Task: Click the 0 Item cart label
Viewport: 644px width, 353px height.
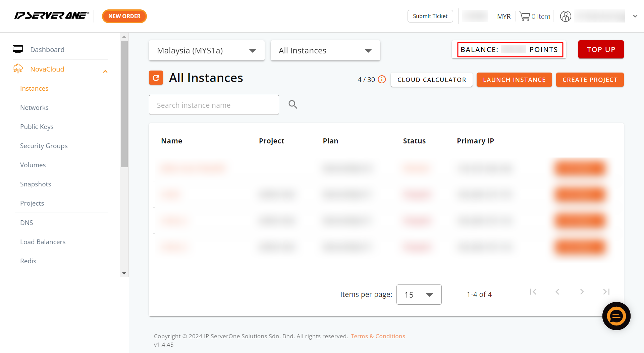Action: click(541, 16)
